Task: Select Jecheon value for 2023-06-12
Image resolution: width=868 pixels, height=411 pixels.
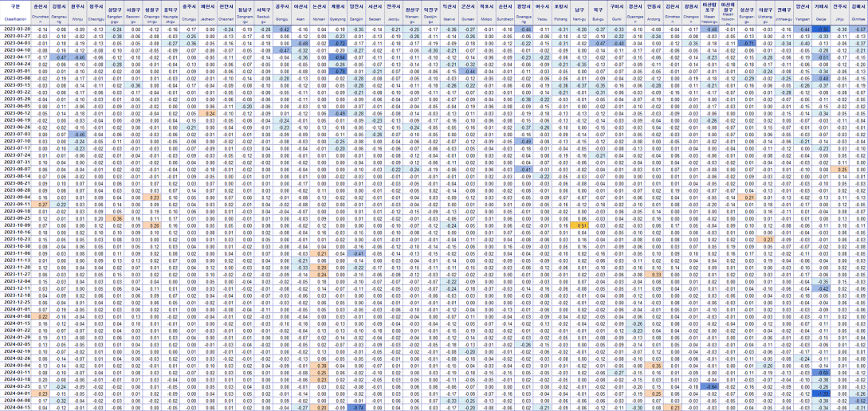Action: (x=208, y=113)
